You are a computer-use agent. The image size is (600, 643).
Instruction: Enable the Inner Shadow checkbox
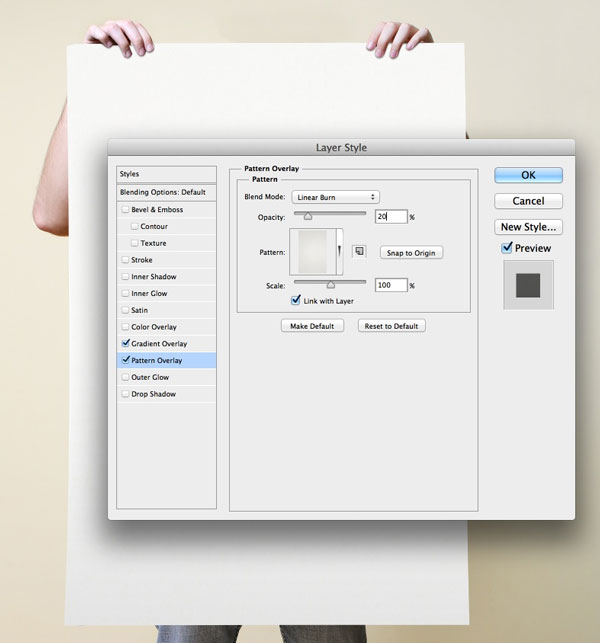point(125,277)
